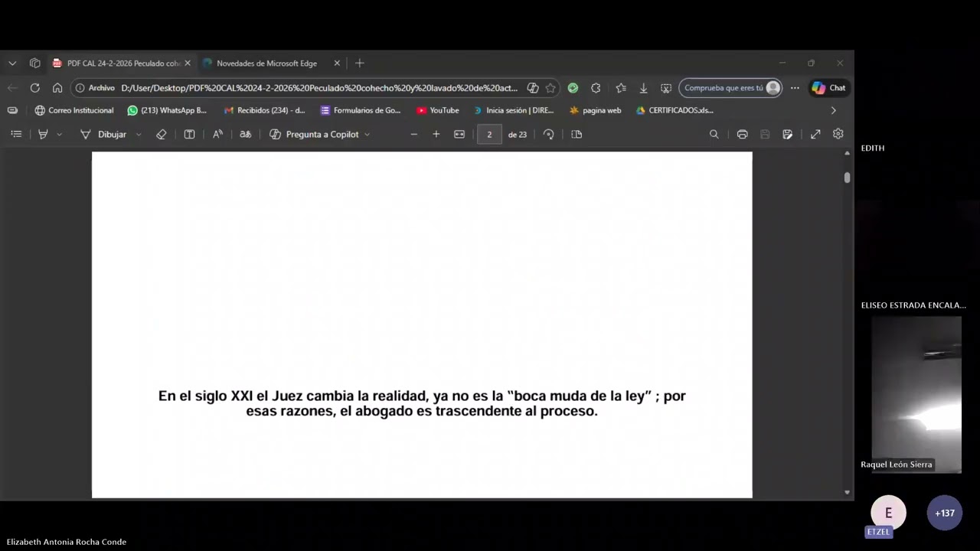Open the downloads icon

pos(643,88)
